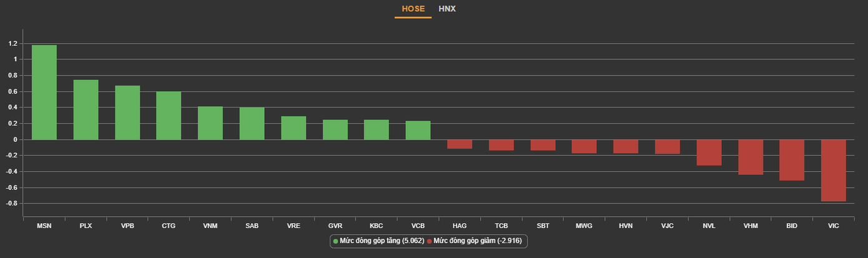Select the VNM bar
This screenshot has height=258, width=868.
click(x=210, y=123)
